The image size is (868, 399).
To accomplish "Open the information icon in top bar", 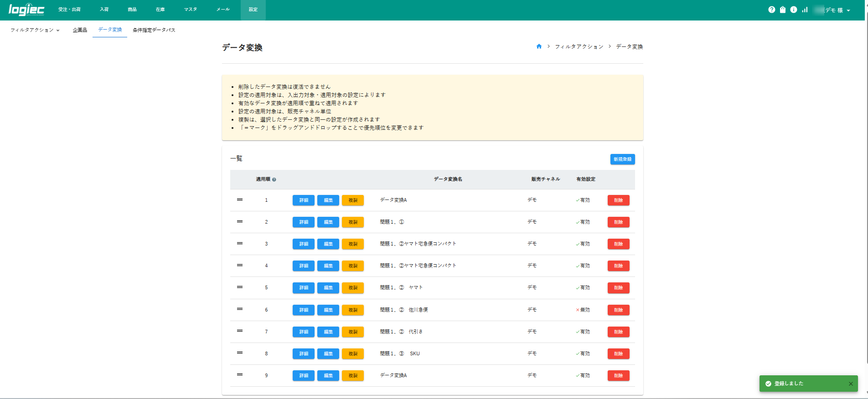I will click(794, 10).
